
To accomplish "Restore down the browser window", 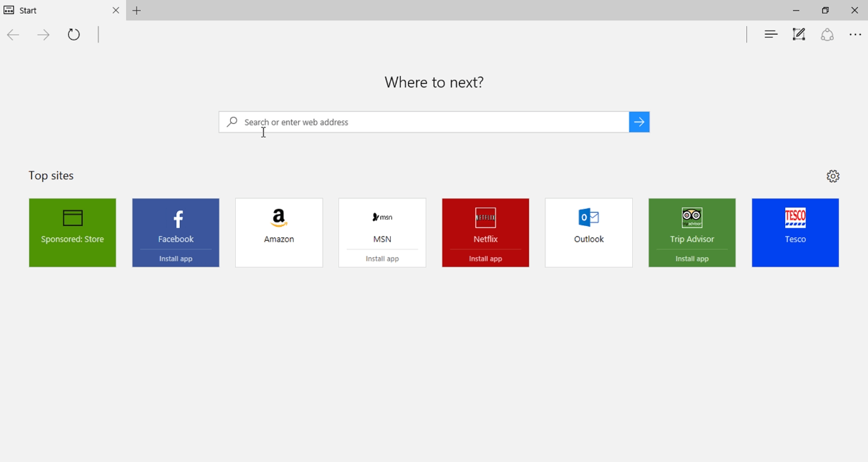I will point(826,11).
